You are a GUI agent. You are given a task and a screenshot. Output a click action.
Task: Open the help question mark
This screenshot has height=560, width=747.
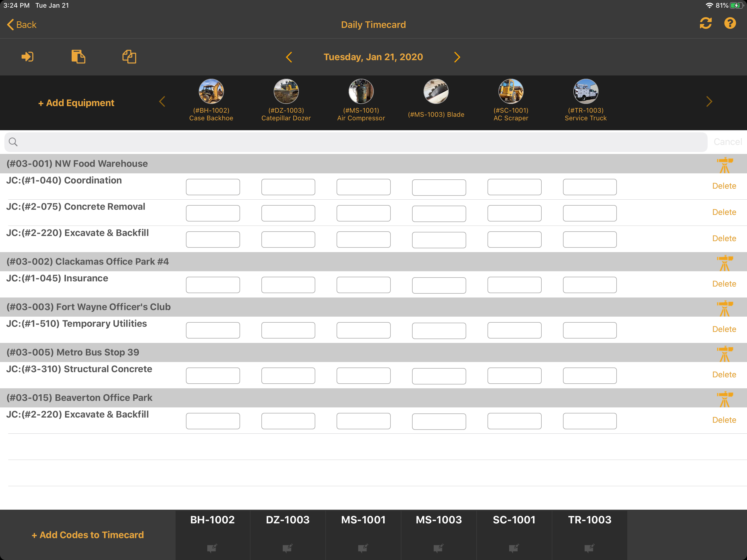pos(730,24)
